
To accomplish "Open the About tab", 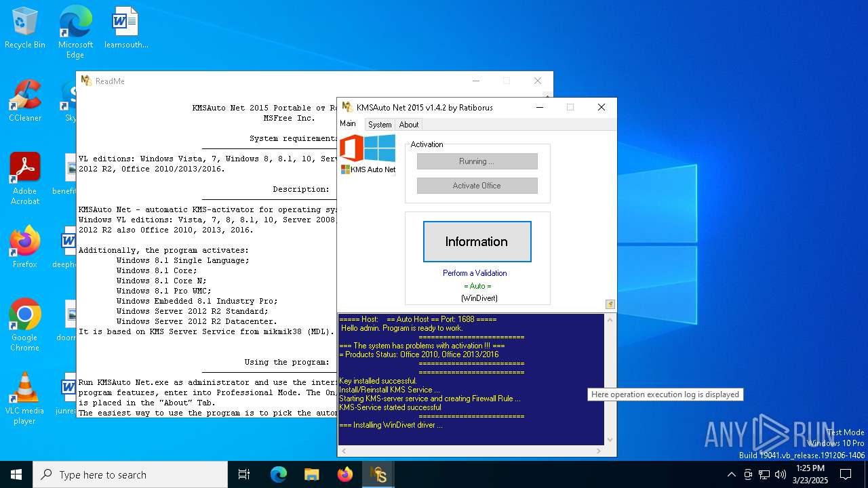I will coord(409,125).
